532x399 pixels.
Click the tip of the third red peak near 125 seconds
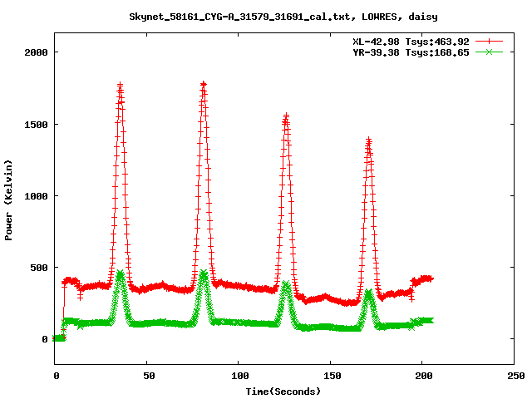tap(286, 116)
